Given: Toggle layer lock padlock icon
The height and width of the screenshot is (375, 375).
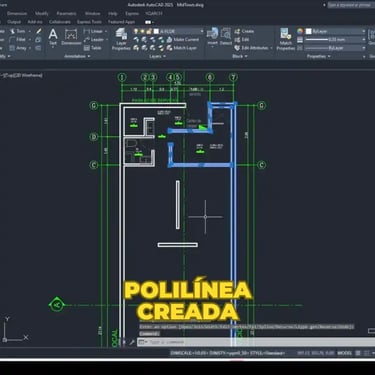Looking at the screenshot, I should (x=149, y=31).
